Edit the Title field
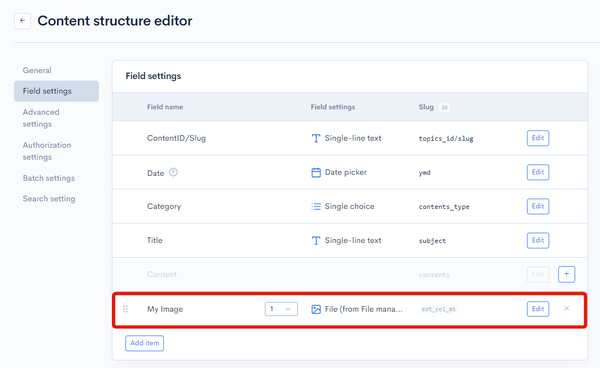Screen dimensions: 600x368 tap(538, 240)
